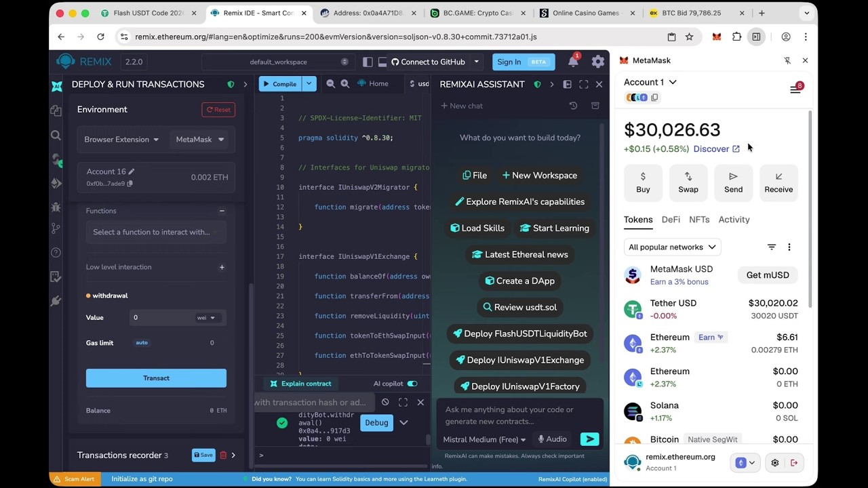This screenshot has height=488, width=868.
Task: Switch to MetaMask DeFi tab
Action: (671, 220)
